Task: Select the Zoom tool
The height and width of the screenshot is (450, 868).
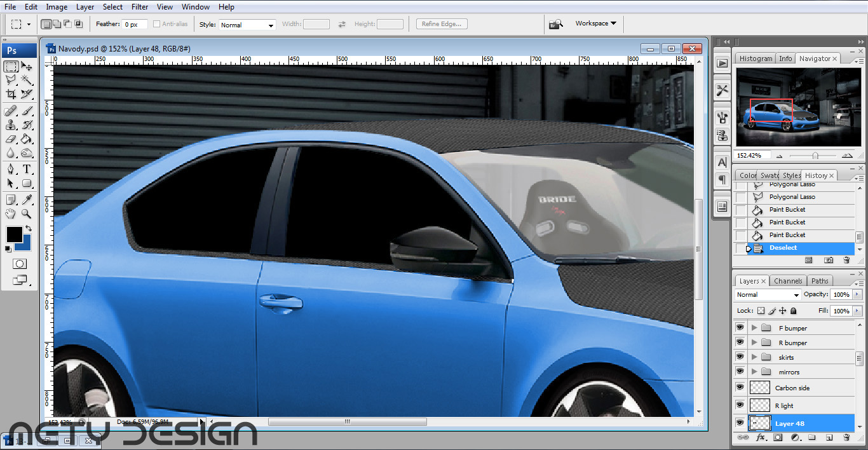Action: [27, 214]
